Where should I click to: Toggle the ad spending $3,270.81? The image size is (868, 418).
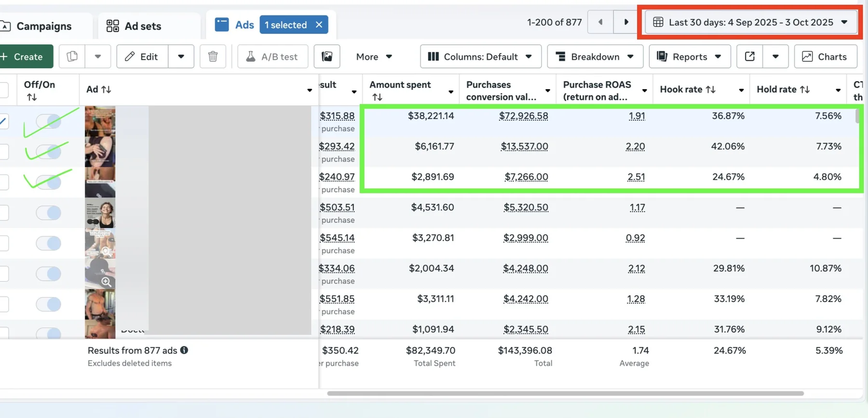(48, 243)
